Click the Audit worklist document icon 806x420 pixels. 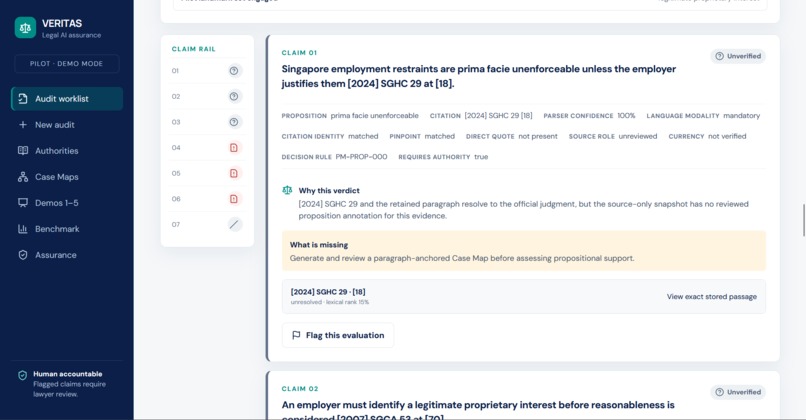[23, 99]
